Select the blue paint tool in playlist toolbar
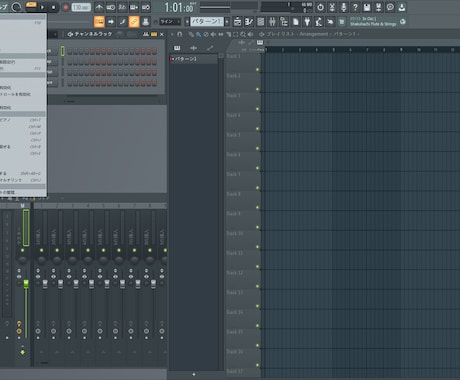 point(198,34)
